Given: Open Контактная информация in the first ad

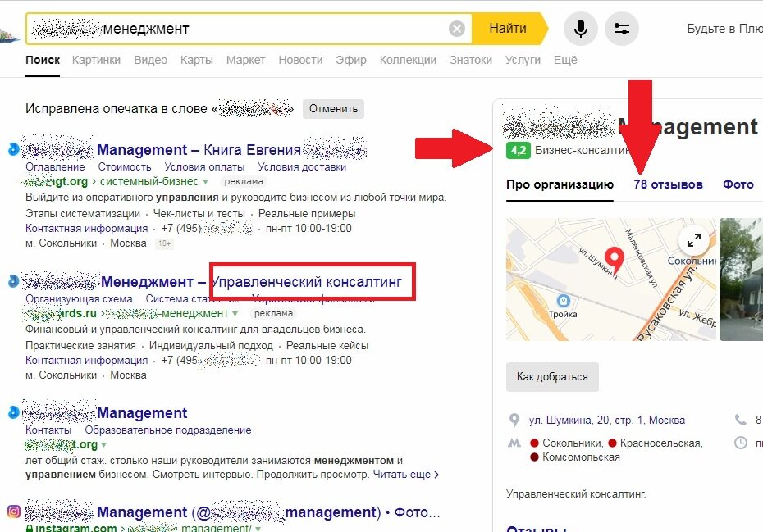Looking at the screenshot, I should click(87, 228).
